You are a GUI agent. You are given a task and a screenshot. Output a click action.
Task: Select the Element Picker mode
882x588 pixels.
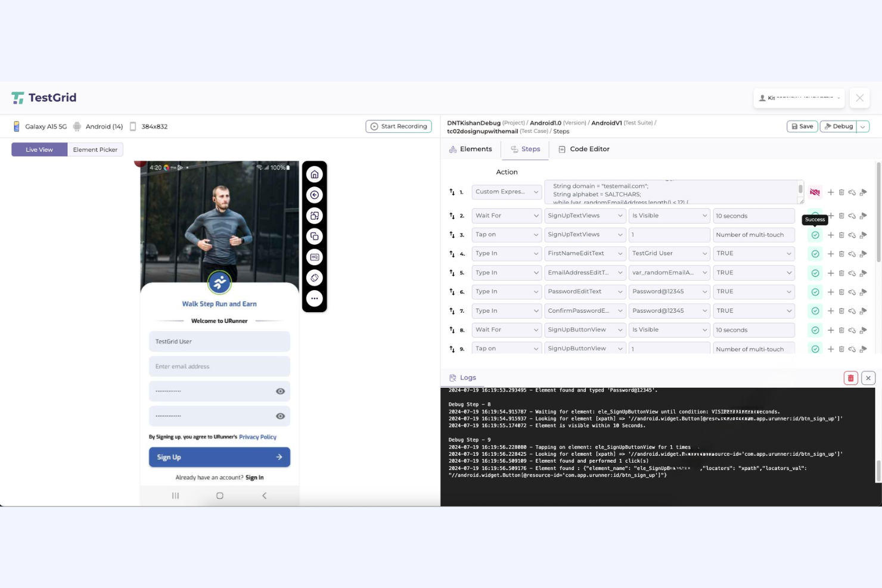[x=95, y=149]
